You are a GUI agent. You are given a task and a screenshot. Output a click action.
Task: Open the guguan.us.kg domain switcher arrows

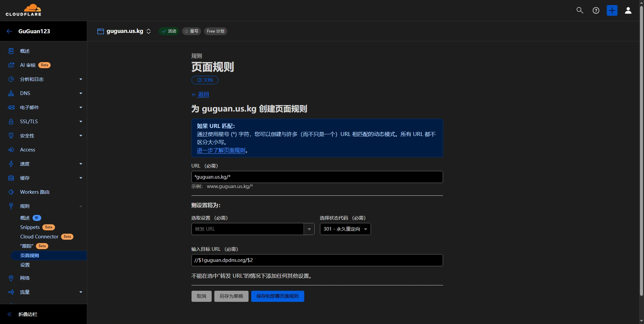tap(149, 31)
